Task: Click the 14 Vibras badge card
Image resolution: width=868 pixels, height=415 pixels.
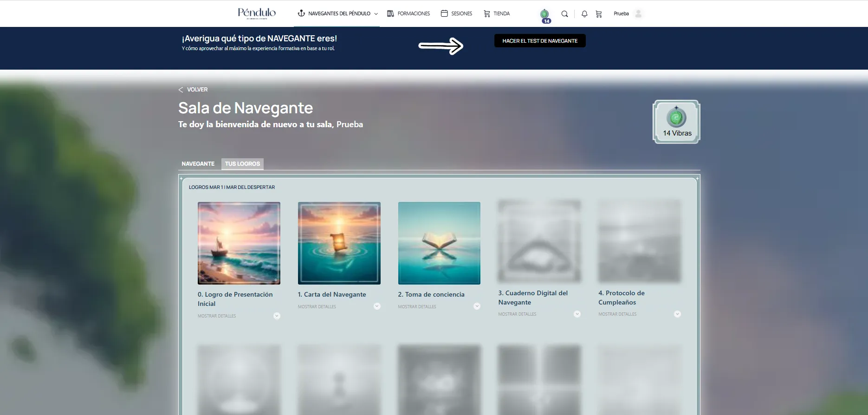Action: click(x=677, y=122)
